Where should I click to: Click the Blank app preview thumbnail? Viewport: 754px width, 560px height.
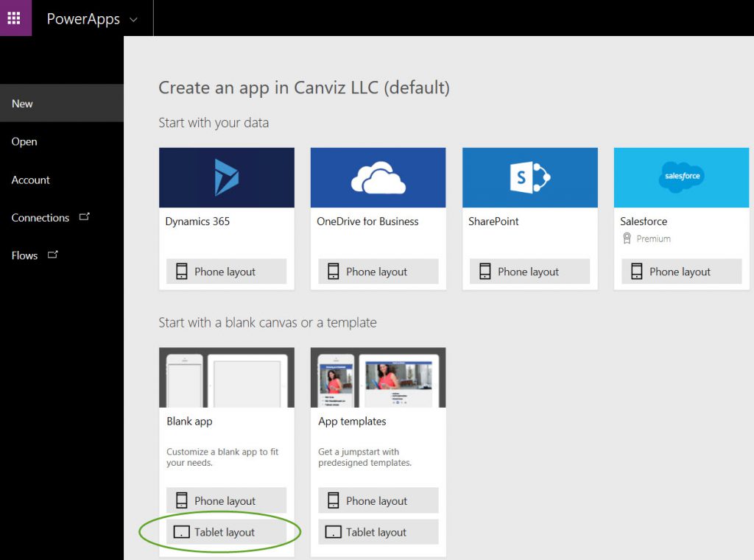pyautogui.click(x=227, y=378)
